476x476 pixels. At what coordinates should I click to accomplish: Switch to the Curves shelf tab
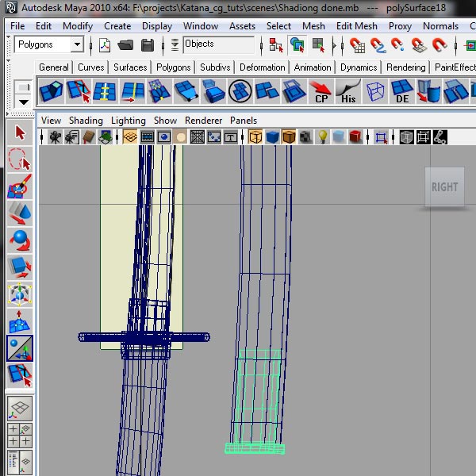click(x=90, y=67)
